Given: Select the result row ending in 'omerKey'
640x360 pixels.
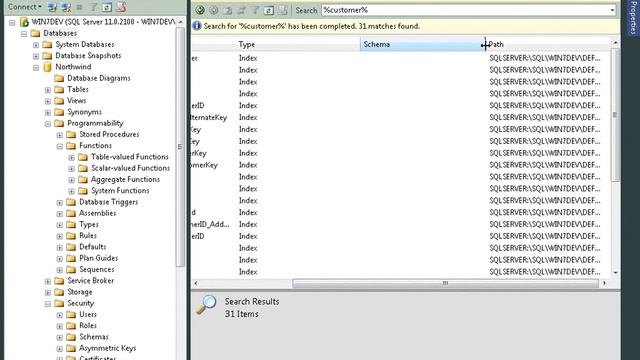Looking at the screenshot, I should click(x=401, y=165).
